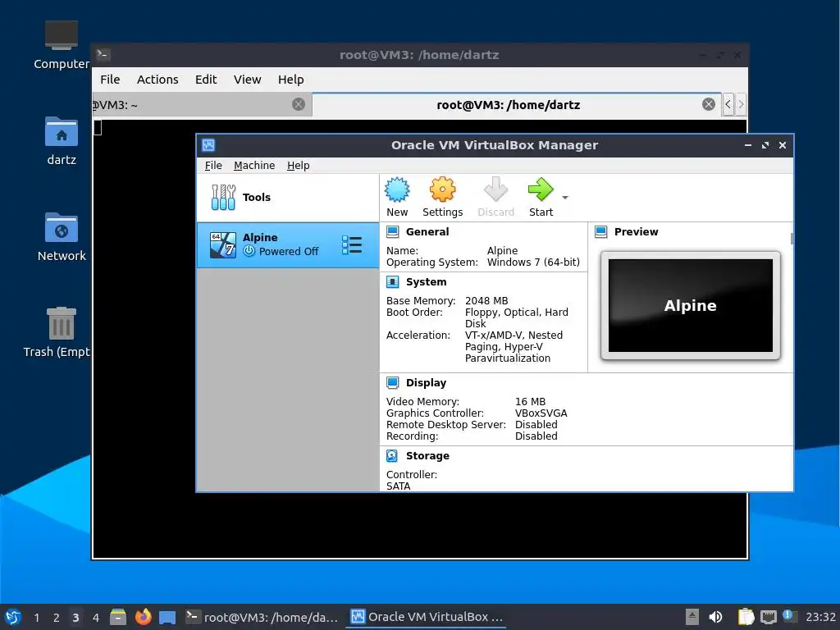
Task: Click the Powered Off status icon
Action: pos(249,251)
